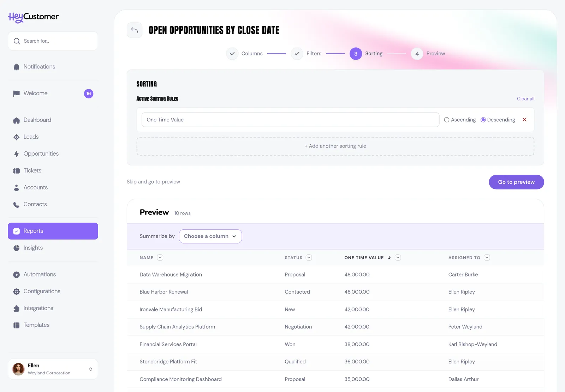Click the Tickets icon
This screenshot has height=392, width=565.
click(16, 171)
